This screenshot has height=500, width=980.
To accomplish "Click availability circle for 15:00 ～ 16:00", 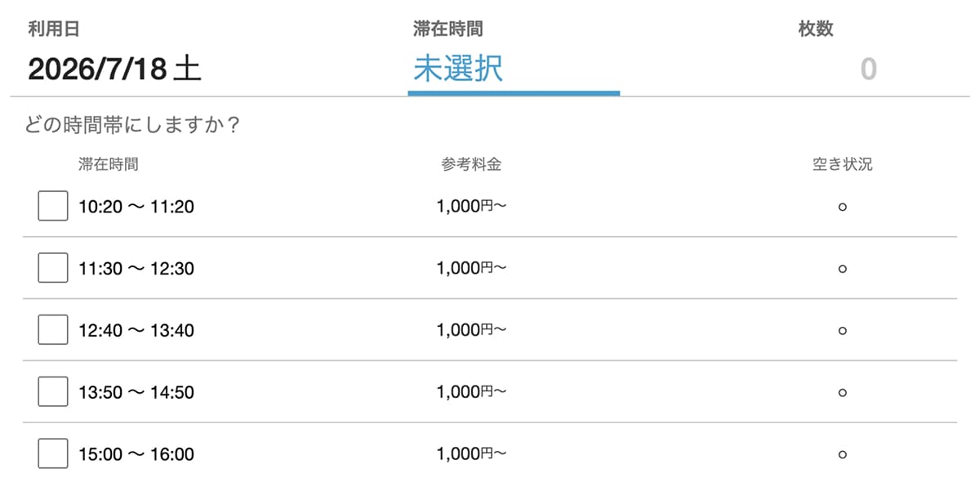I will click(x=842, y=454).
